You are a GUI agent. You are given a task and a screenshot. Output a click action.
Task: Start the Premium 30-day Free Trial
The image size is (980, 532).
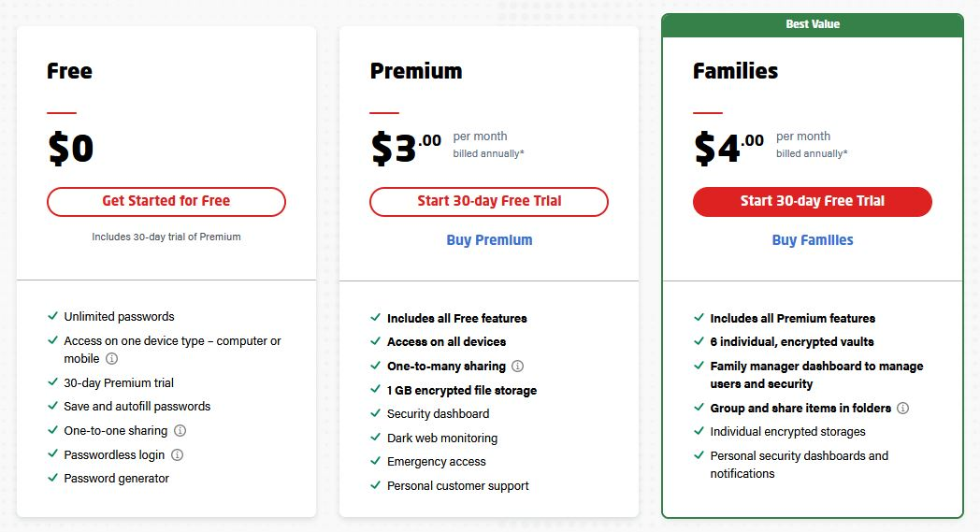click(489, 201)
